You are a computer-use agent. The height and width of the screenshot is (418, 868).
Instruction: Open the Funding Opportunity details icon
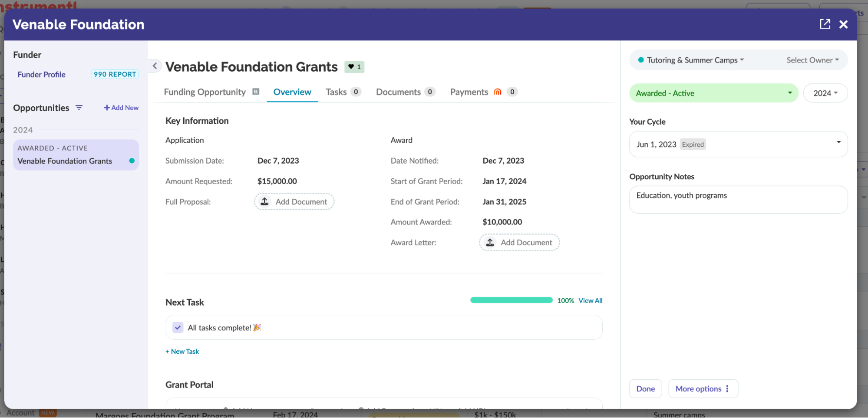click(x=256, y=92)
